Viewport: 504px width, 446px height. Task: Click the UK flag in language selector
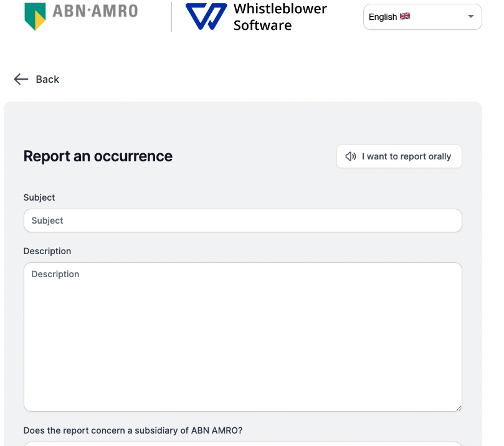pyautogui.click(x=405, y=16)
